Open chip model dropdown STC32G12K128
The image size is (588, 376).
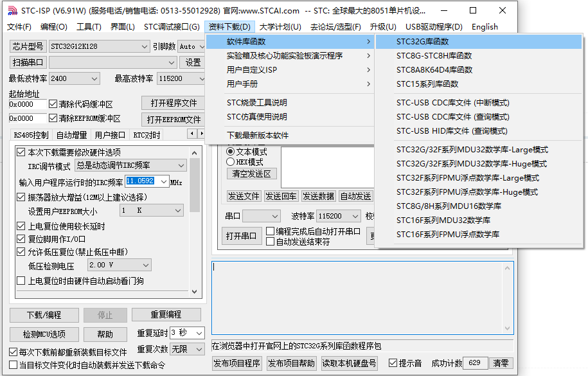99,46
